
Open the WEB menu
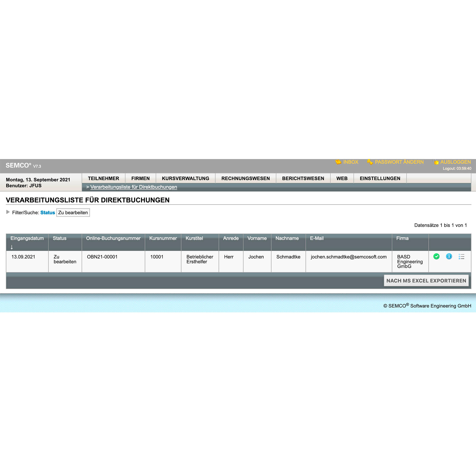pyautogui.click(x=342, y=178)
